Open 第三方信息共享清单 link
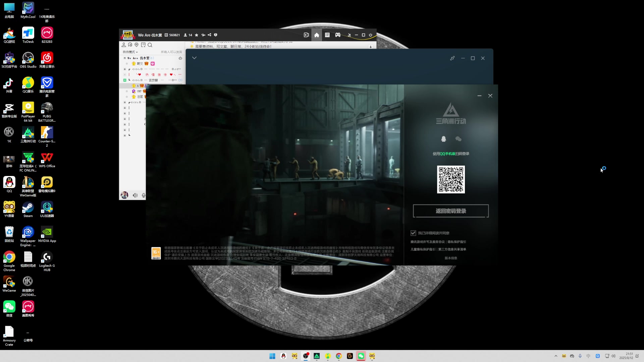This screenshot has height=362, width=644. (x=452, y=249)
